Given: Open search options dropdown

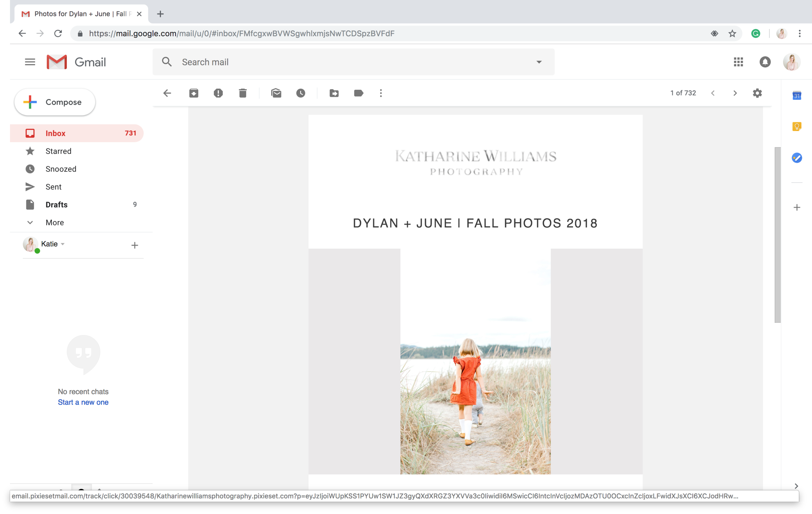Looking at the screenshot, I should pos(539,62).
